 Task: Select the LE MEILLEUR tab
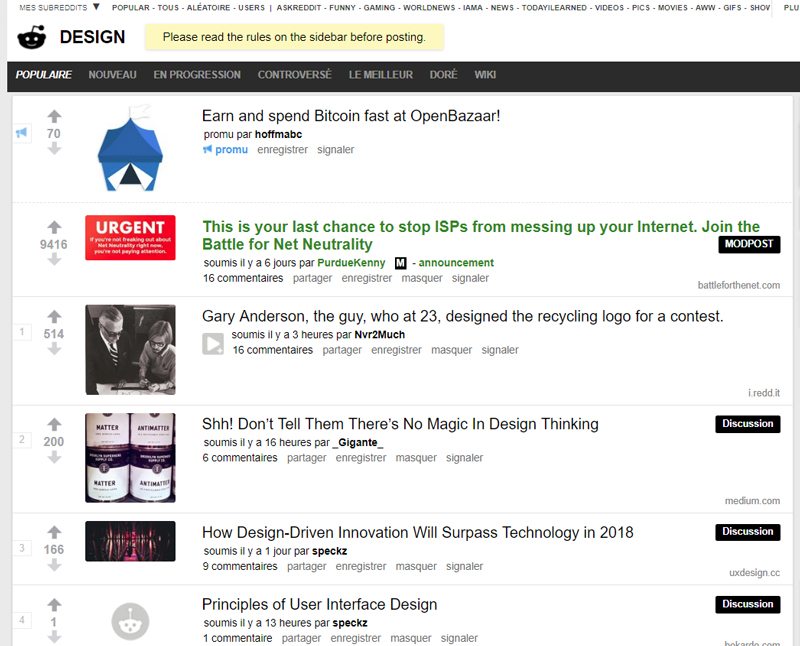pos(381,75)
